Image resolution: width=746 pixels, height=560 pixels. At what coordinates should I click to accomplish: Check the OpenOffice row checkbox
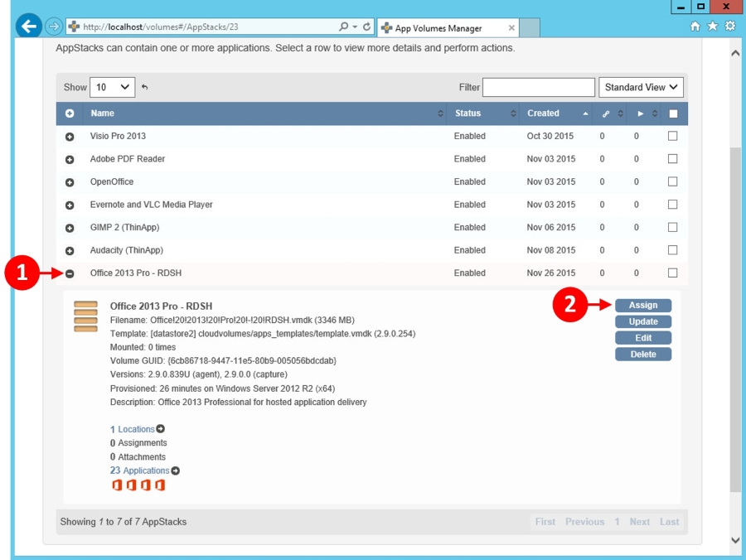673,181
